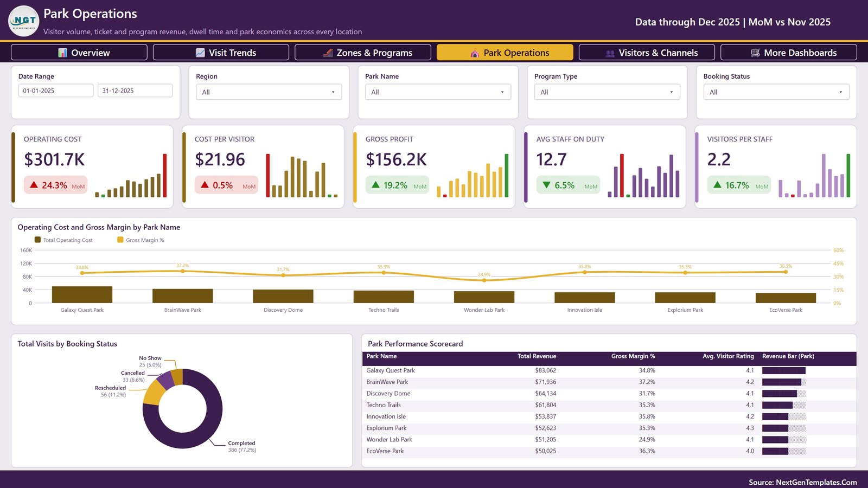This screenshot has width=868, height=488.
Task: Click the Operating Cost sparkline chart
Action: [131, 176]
